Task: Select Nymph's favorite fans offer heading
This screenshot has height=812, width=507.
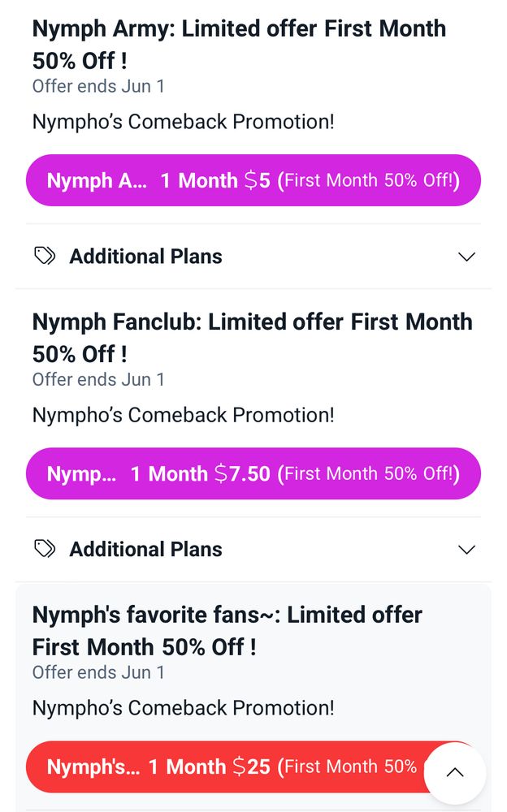Action: [x=227, y=630]
